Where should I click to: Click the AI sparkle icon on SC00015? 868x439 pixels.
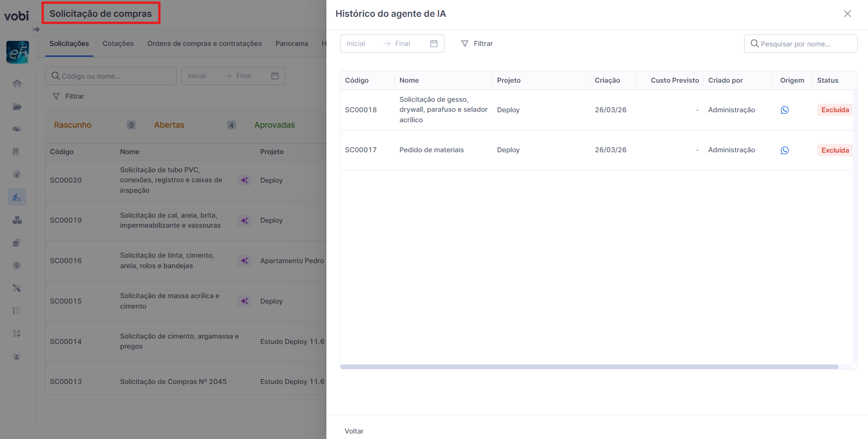point(244,301)
